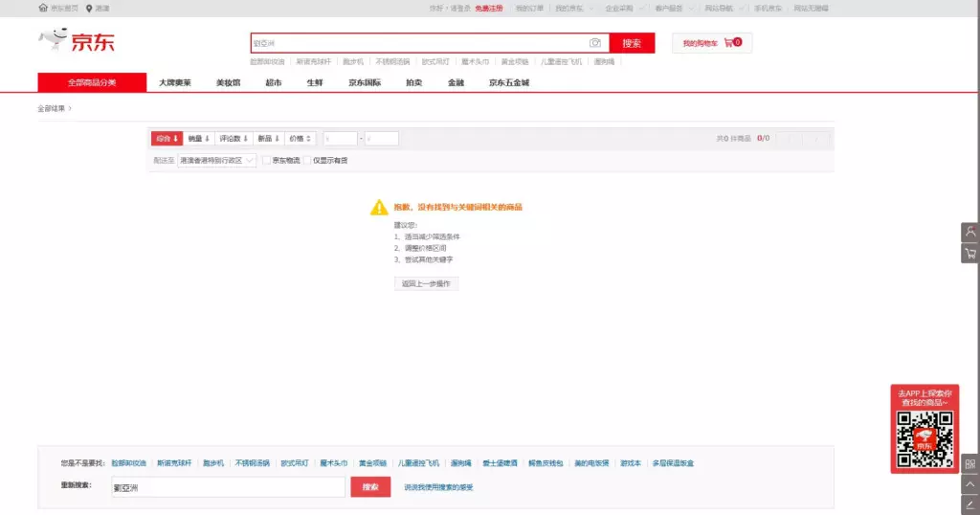Tick the 仅显示有货 checkbox
The image size is (980, 515).
click(x=307, y=160)
